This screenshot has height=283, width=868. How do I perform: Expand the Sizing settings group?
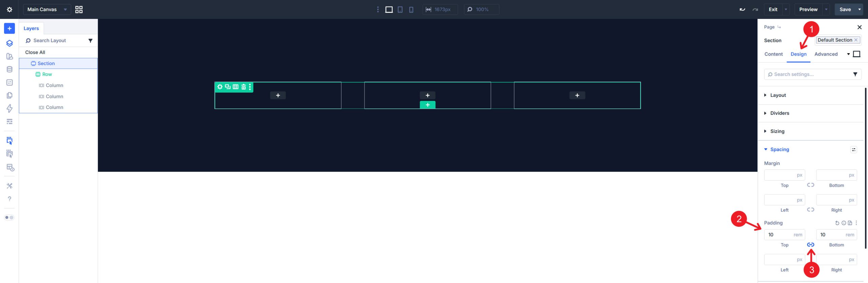coord(777,131)
